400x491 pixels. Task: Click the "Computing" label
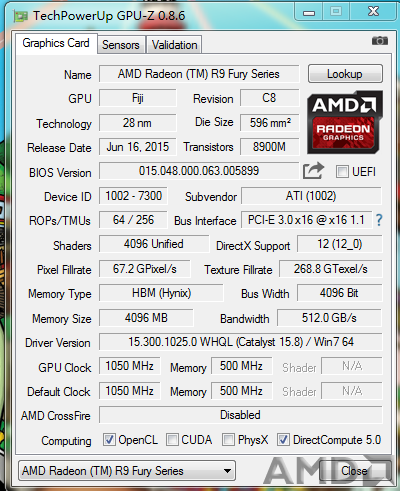66,441
